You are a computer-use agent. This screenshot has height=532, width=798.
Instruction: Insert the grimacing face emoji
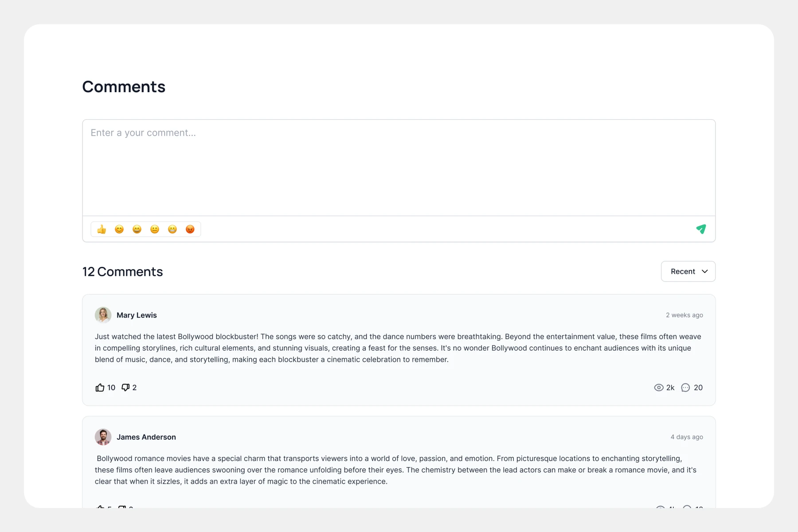tap(172, 229)
